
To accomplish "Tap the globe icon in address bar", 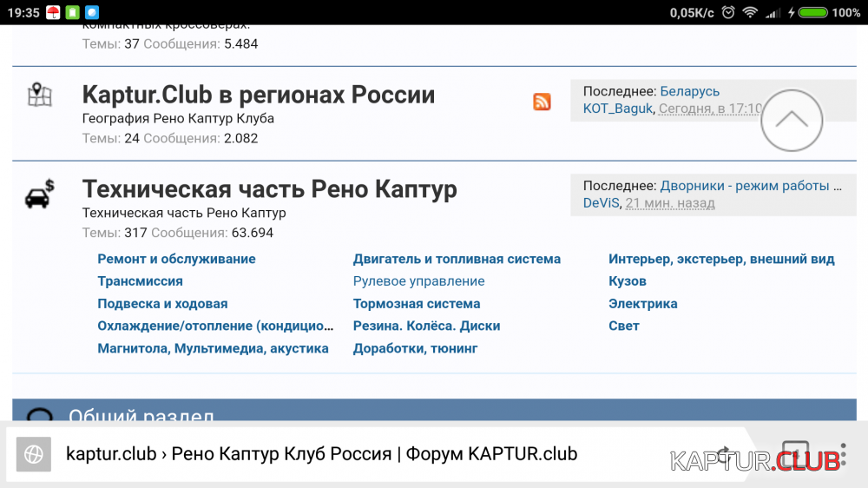I will [34, 454].
